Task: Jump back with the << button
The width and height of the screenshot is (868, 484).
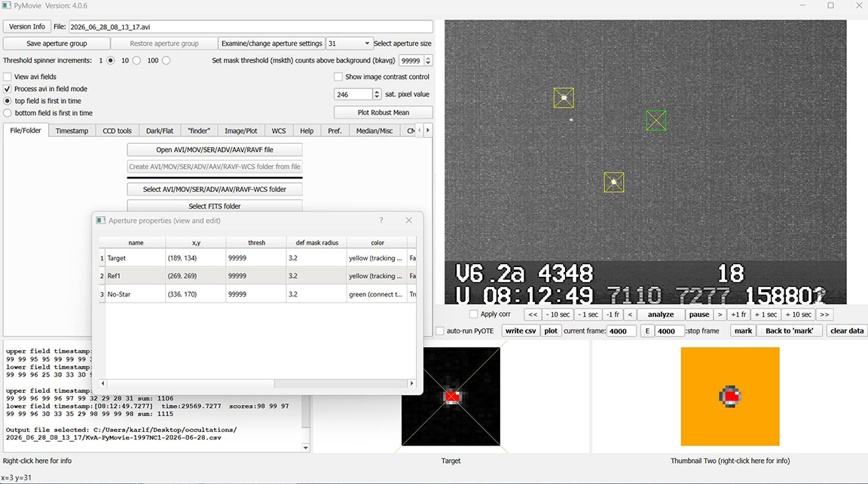Action: tap(533, 314)
